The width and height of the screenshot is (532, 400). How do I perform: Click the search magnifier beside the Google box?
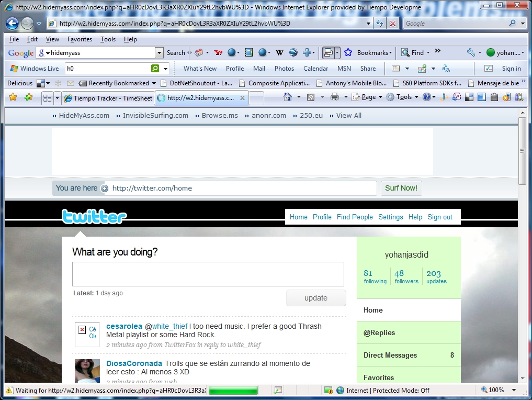tap(512, 23)
